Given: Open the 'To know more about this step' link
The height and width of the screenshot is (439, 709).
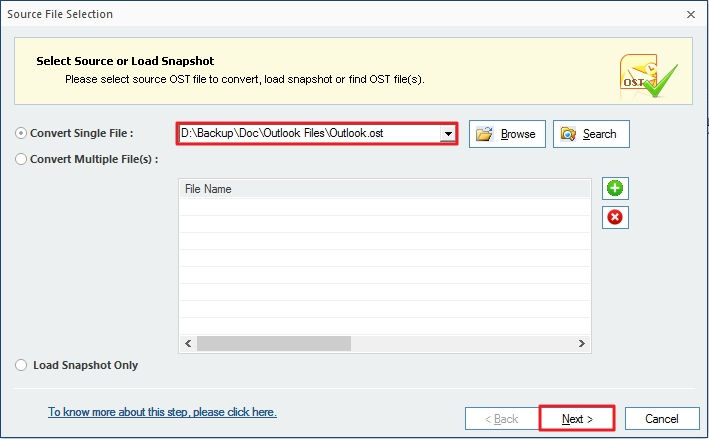Looking at the screenshot, I should [x=162, y=412].
